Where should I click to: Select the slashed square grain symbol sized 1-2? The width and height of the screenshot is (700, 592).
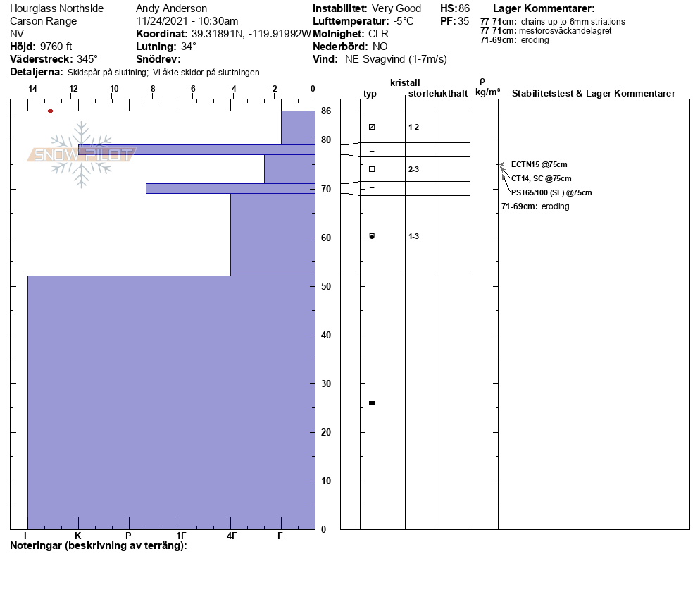click(372, 127)
